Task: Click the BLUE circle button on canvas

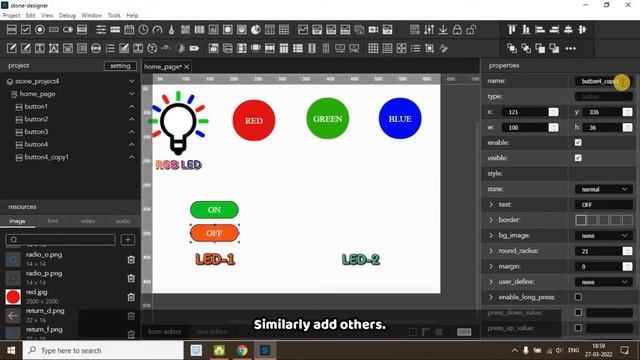Action: (400, 119)
